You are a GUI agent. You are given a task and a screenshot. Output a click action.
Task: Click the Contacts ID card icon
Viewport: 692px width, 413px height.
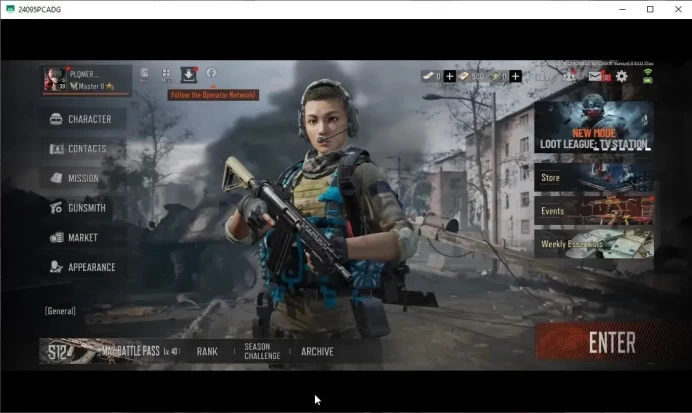coord(56,149)
